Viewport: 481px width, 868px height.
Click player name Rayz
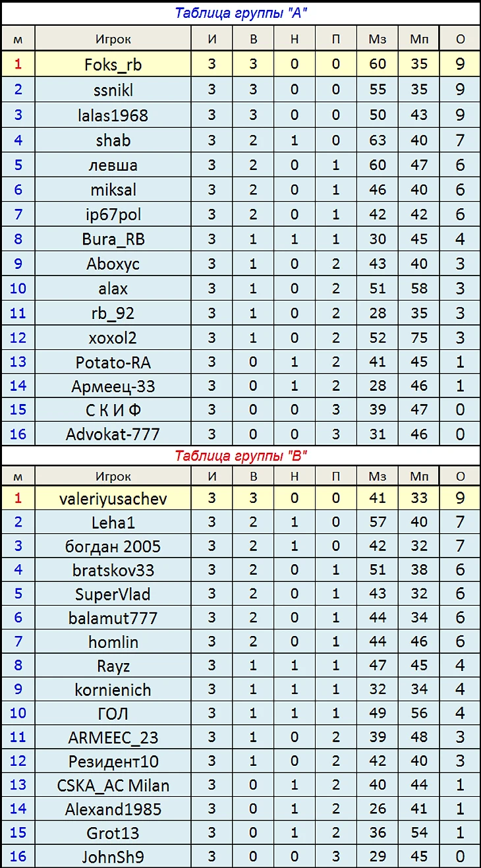[113, 666]
